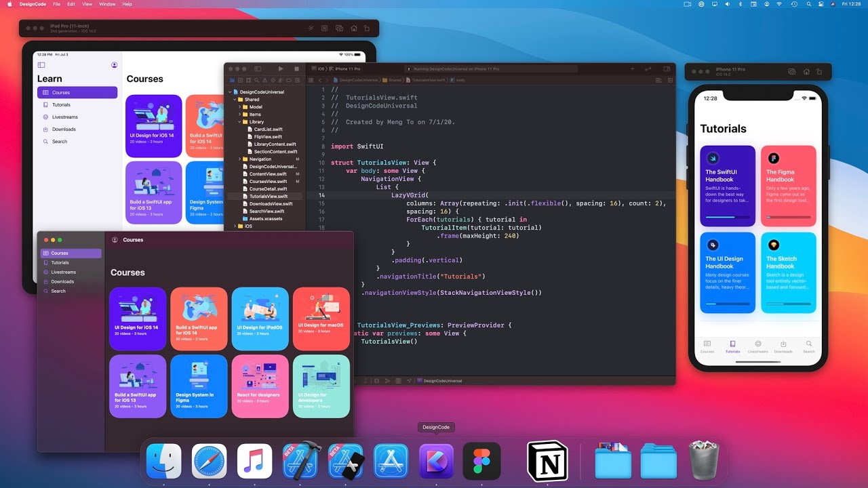Rotate device in iPad Pro simulator toolbar

click(x=367, y=28)
